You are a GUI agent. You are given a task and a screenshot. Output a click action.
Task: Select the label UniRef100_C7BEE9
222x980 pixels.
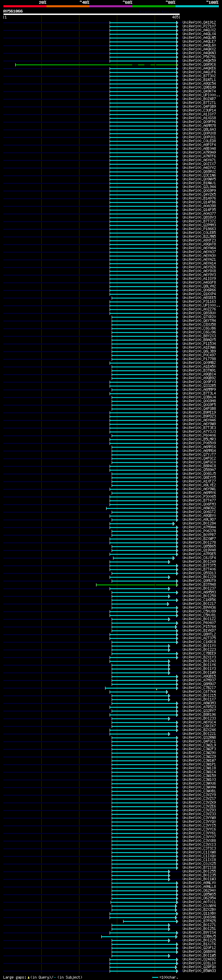click(199, 654)
